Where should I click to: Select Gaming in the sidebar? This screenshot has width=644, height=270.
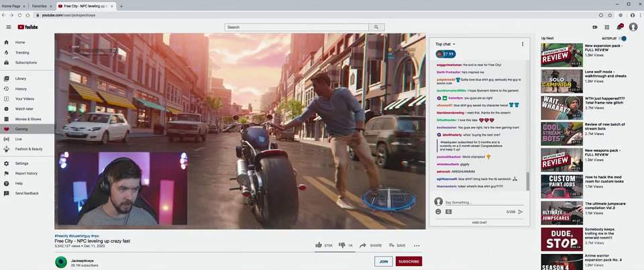tap(27, 129)
